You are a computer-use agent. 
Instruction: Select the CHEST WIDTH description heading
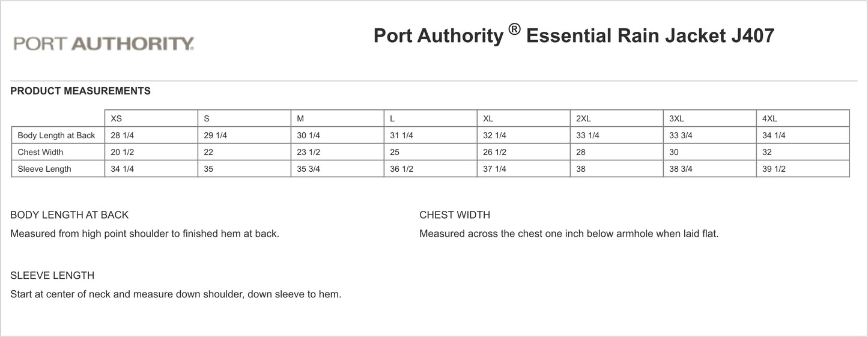point(455,215)
